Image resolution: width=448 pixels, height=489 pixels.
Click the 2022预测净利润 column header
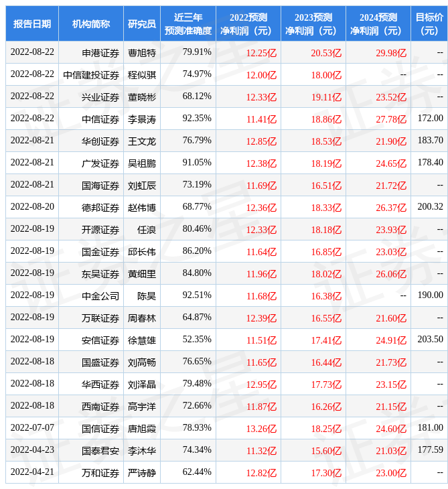click(248, 23)
